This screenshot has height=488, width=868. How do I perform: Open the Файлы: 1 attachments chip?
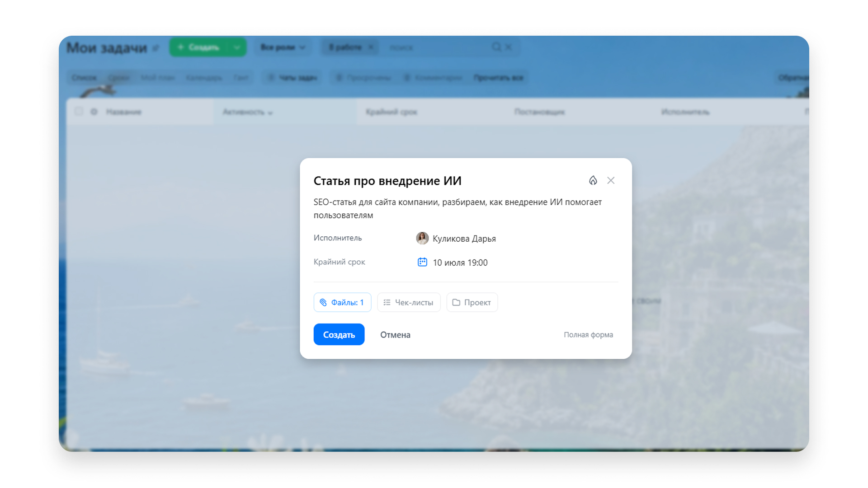click(x=342, y=302)
